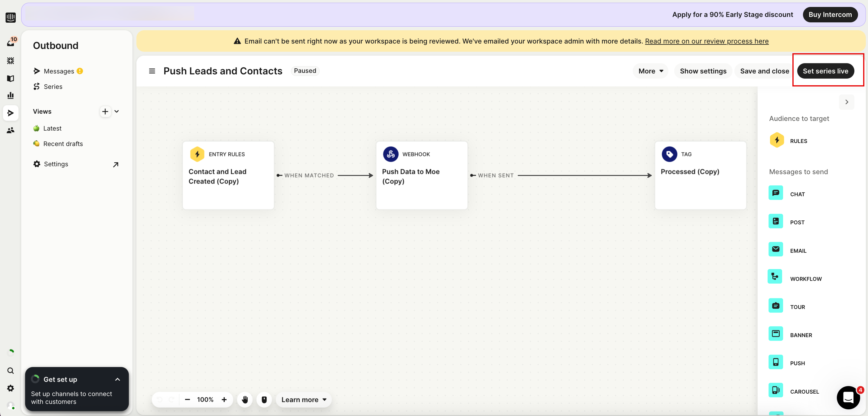This screenshot has height=416, width=868.
Task: Click the Tour block icon
Action: [x=776, y=306]
